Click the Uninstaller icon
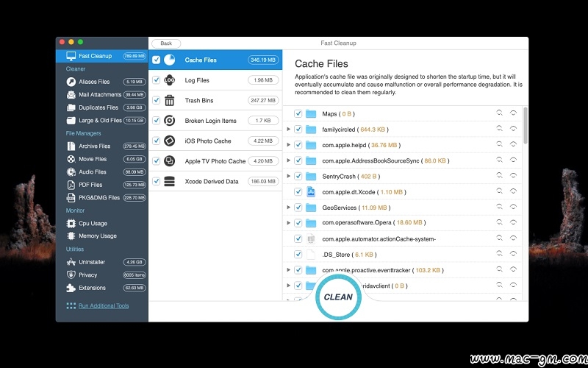This screenshot has height=368, width=588. tap(71, 262)
